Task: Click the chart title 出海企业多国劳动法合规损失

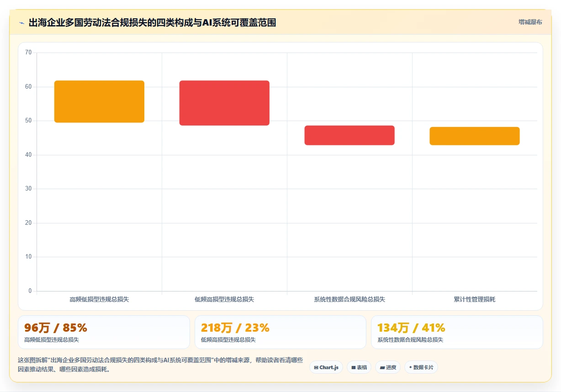Action: 152,22
